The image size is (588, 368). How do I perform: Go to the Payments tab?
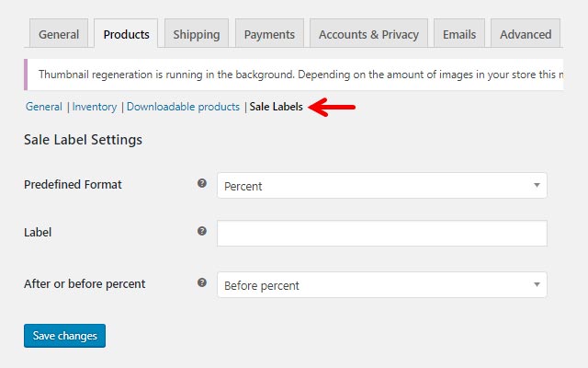coord(269,33)
